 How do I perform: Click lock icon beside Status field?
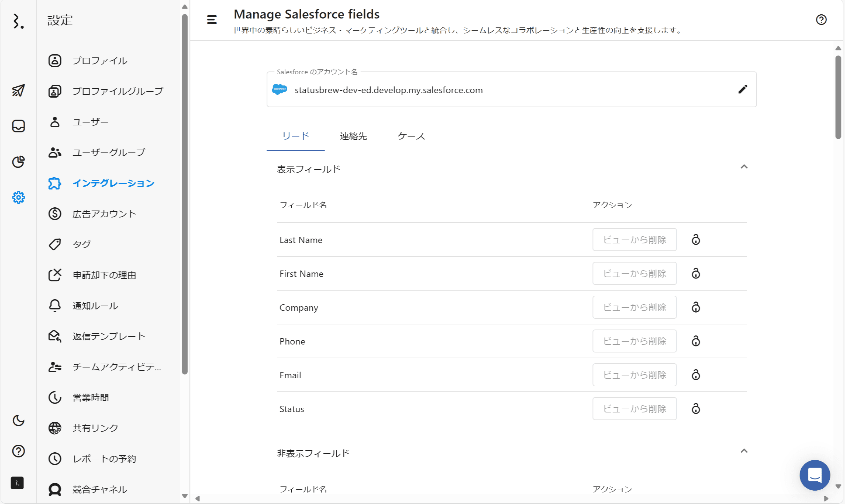(696, 409)
